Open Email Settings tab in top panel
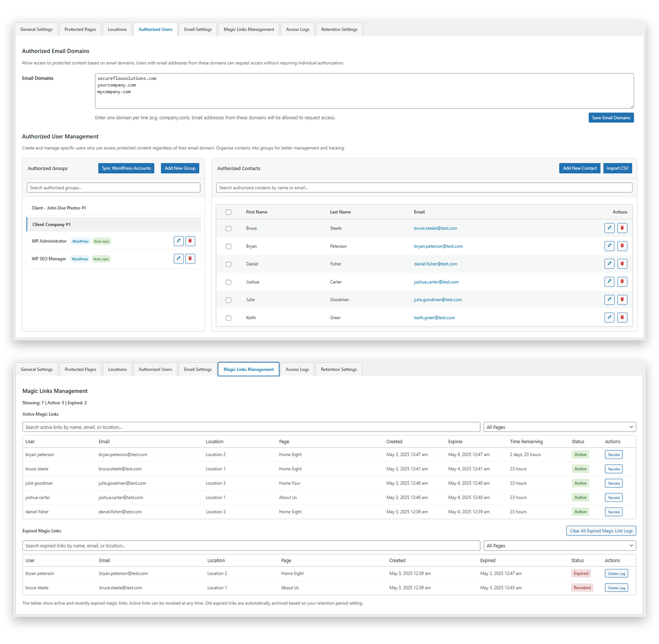Screen dimensions: 659x644 (x=198, y=30)
